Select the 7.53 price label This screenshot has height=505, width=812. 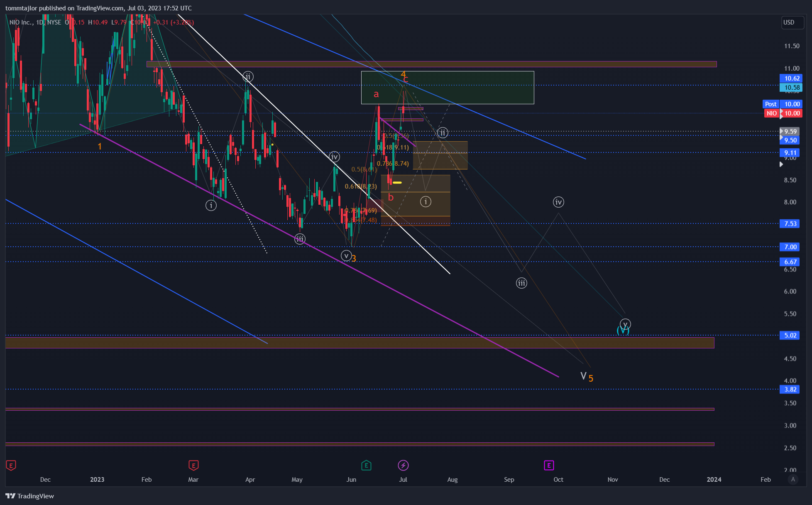pyautogui.click(x=790, y=224)
